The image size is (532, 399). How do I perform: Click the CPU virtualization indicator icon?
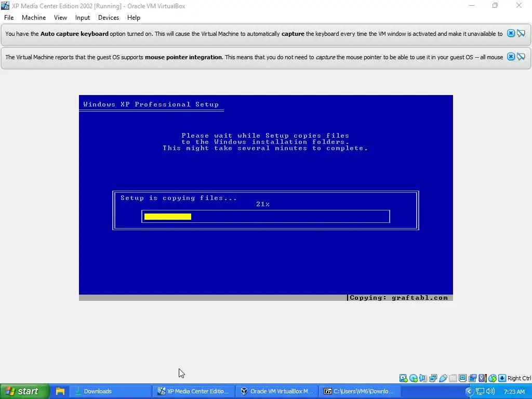pyautogui.click(x=482, y=378)
